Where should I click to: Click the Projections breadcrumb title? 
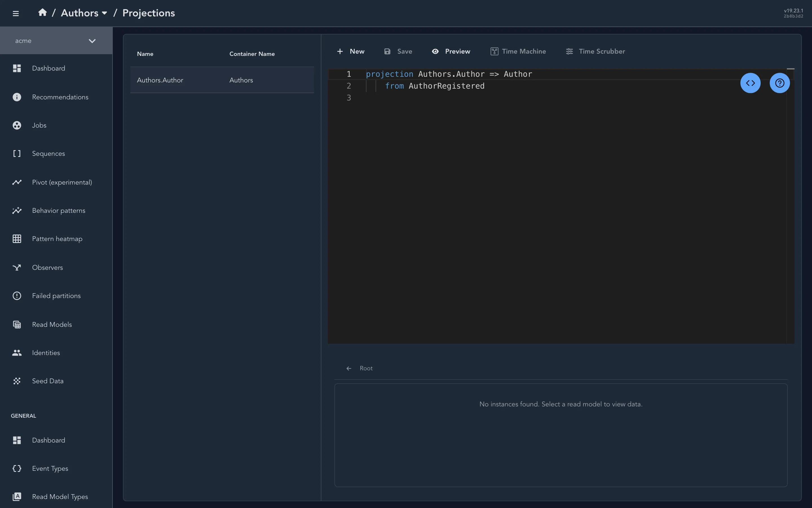coord(149,13)
